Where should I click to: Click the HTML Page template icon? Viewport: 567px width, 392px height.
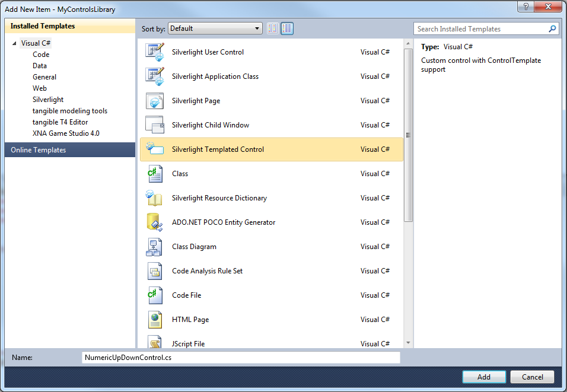(x=155, y=320)
